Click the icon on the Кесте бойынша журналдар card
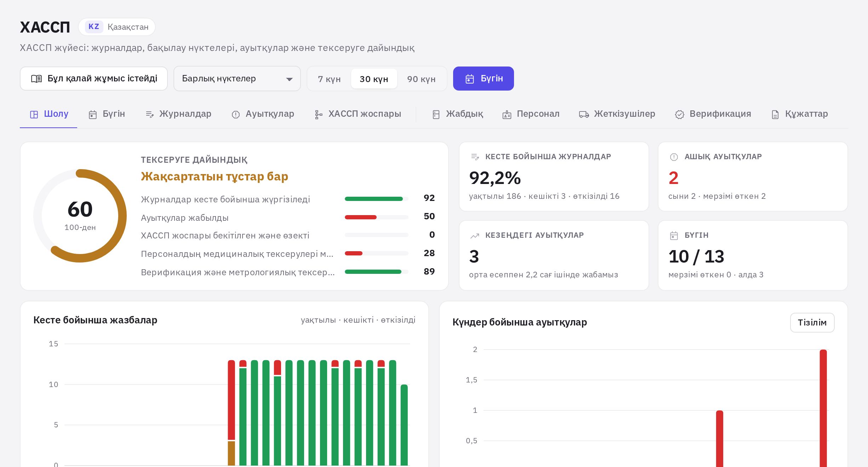Viewport: 868px width, 467px height. point(475,157)
